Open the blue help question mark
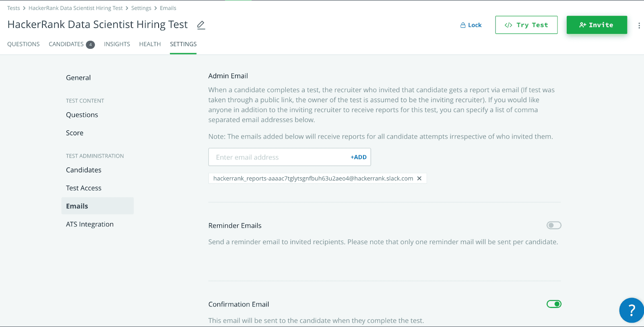Image resolution: width=644 pixels, height=327 pixels. 631,310
